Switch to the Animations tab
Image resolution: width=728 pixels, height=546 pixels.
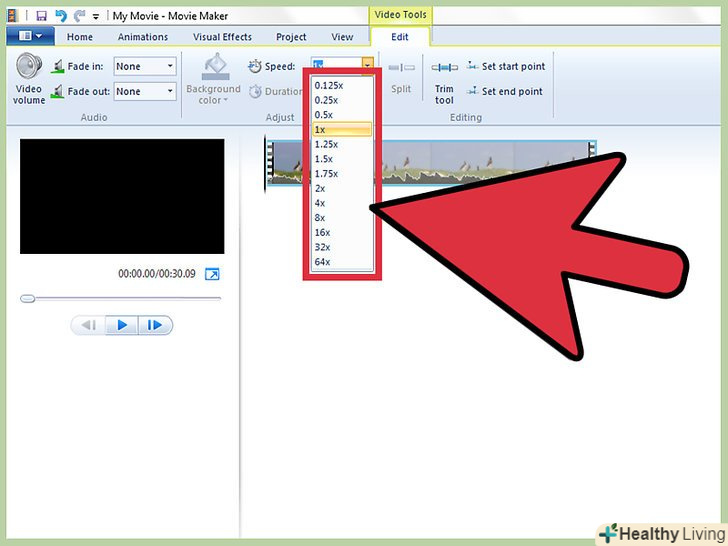pyautogui.click(x=143, y=37)
